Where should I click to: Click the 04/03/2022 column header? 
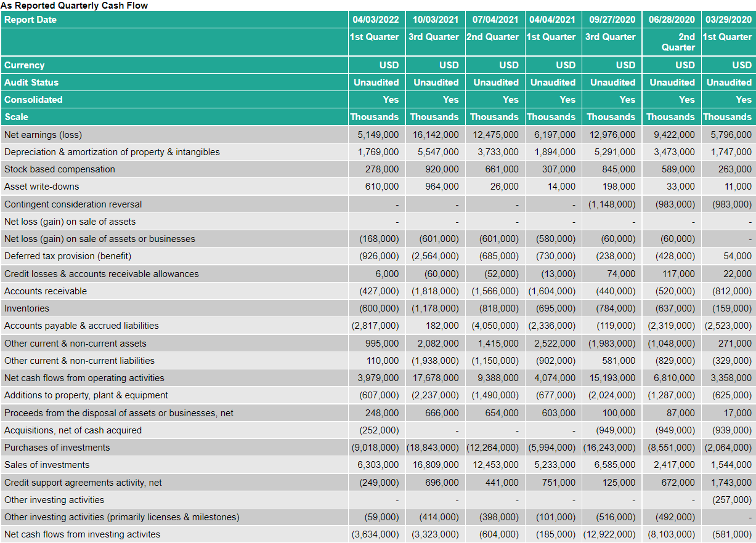[375, 19]
